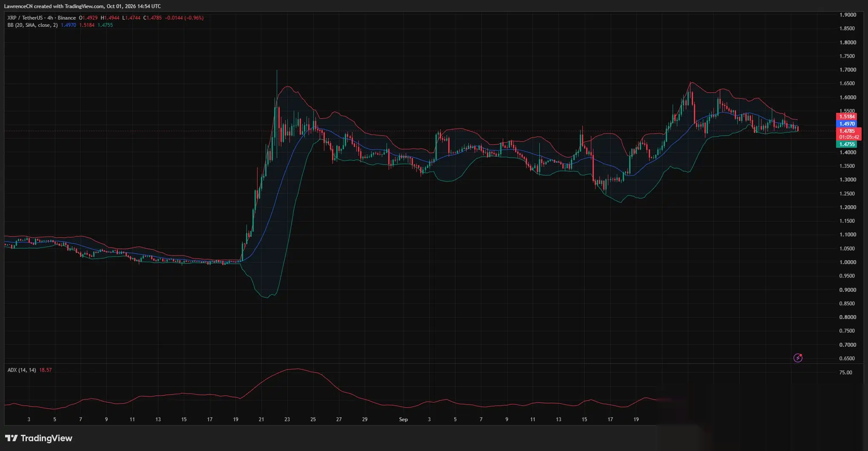Click the 23 date label on time axis

click(287, 419)
